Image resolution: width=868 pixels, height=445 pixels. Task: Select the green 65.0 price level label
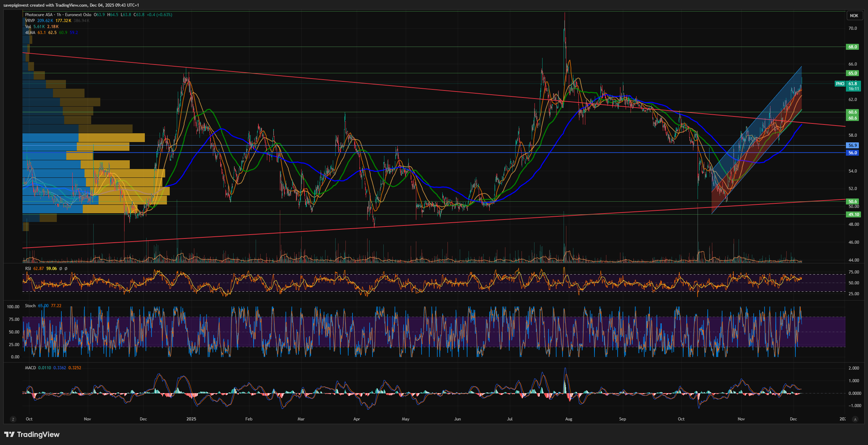click(x=853, y=73)
